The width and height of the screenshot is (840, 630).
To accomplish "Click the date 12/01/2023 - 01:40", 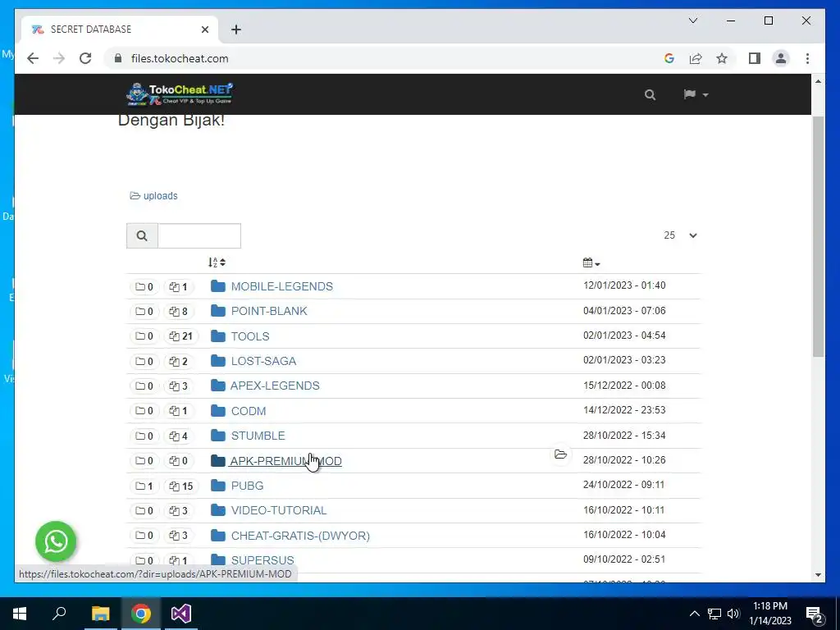I will (624, 285).
